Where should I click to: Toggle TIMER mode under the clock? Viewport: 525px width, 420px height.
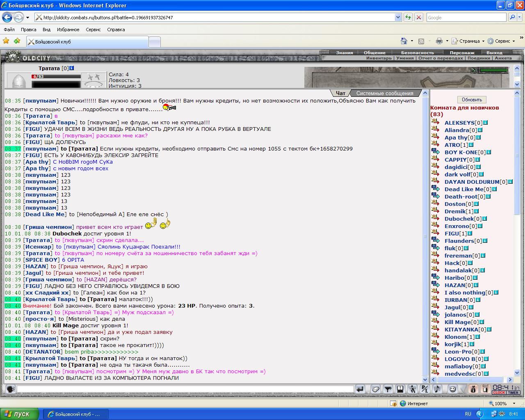pyautogui.click(x=514, y=393)
